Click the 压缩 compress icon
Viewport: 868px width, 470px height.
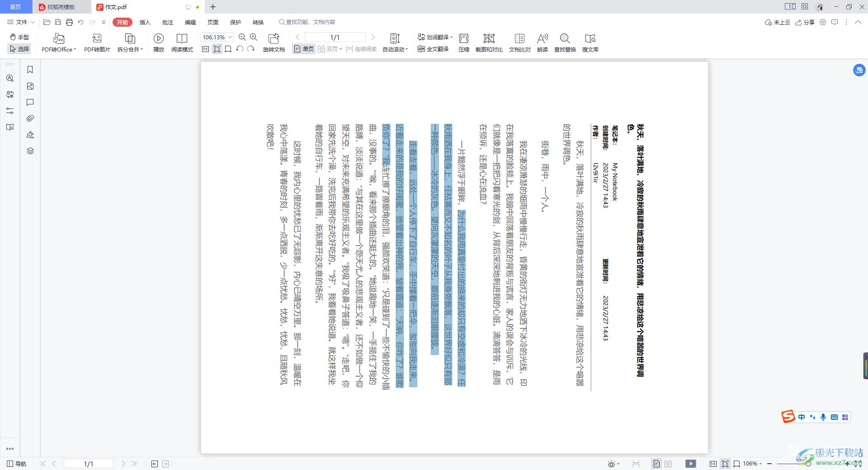pyautogui.click(x=464, y=38)
